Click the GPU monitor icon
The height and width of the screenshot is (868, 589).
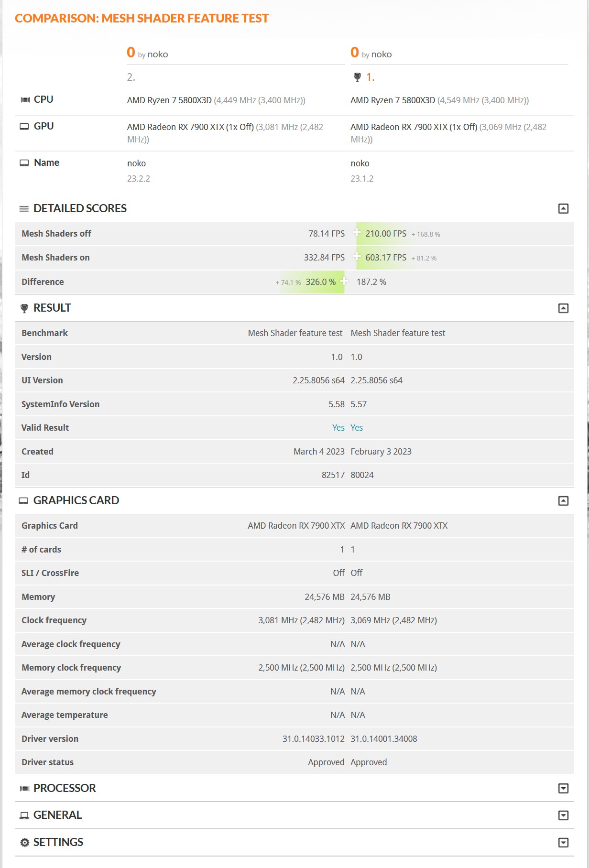click(x=24, y=126)
